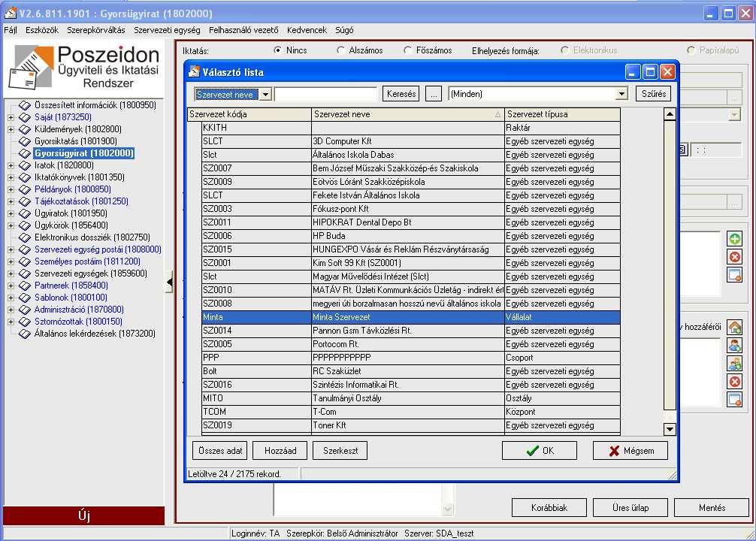Open the (Minden) filter dropdown
The image size is (756, 541).
click(x=621, y=94)
